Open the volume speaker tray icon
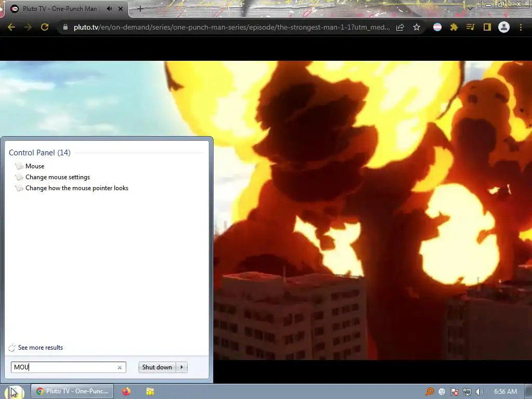Screen dimensions: 532x399 click(x=480, y=392)
